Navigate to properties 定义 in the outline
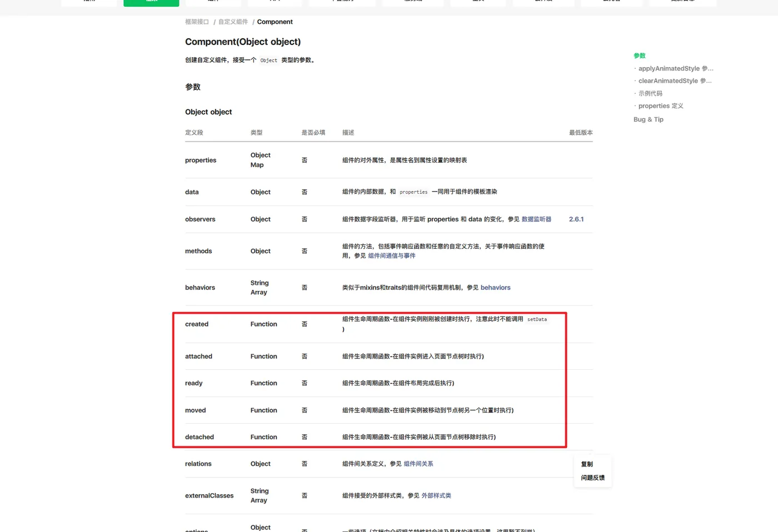 coord(661,106)
